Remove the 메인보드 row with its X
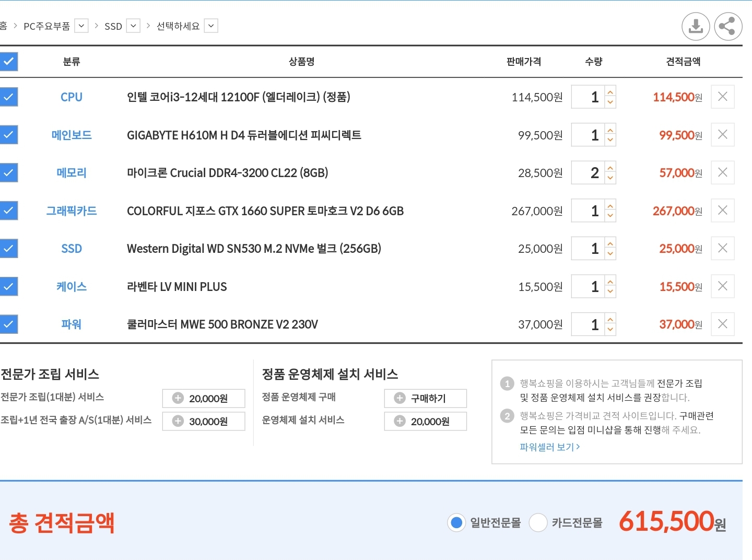The height and width of the screenshot is (560, 752). click(x=723, y=135)
